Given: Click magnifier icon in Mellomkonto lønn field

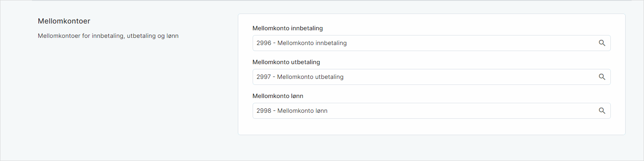Looking at the screenshot, I should coord(602,111).
